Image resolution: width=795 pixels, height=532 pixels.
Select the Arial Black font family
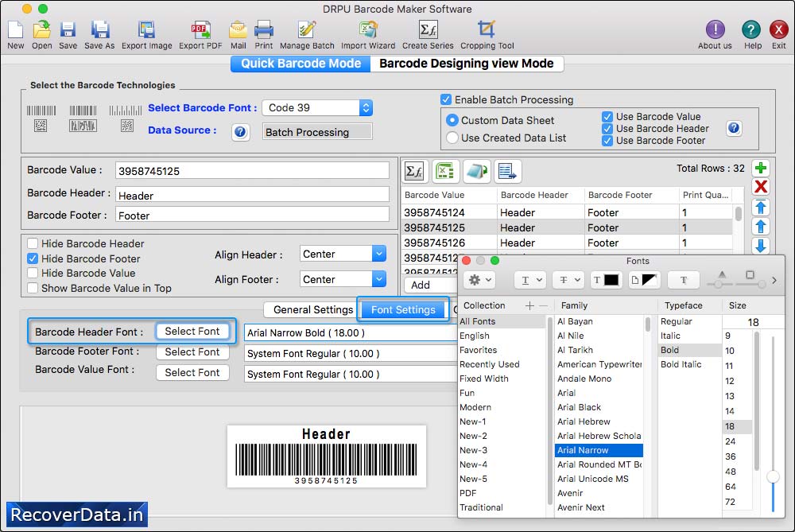coord(579,407)
